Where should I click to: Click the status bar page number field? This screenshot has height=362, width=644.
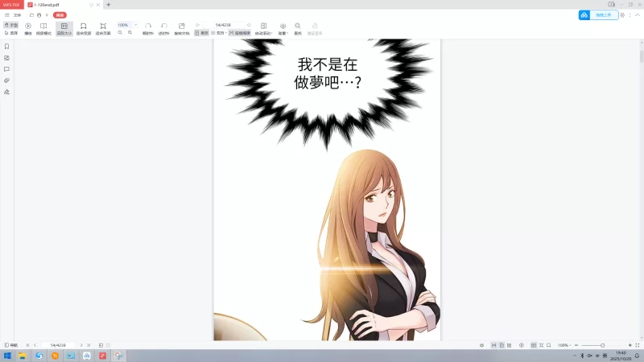pyautogui.click(x=58, y=345)
